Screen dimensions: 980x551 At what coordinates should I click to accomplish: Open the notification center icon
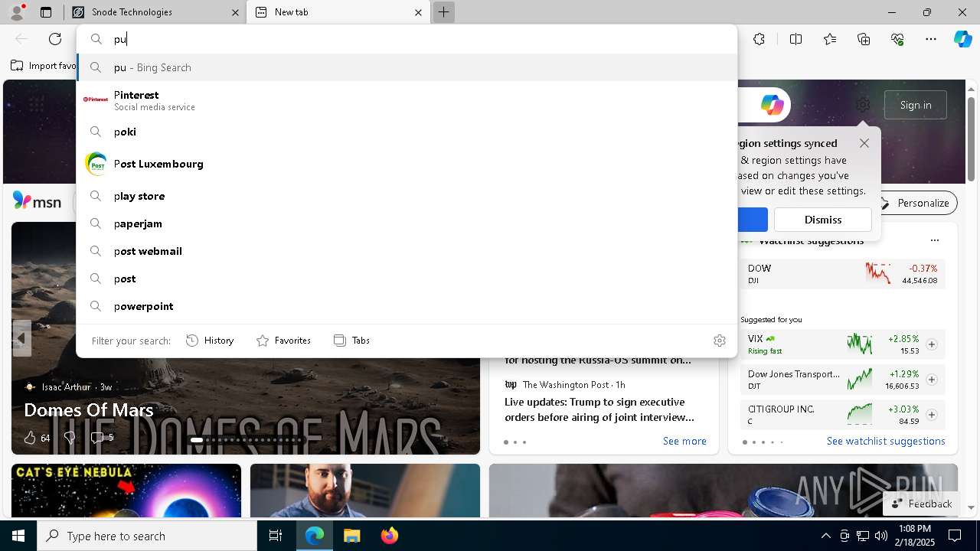pyautogui.click(x=955, y=536)
